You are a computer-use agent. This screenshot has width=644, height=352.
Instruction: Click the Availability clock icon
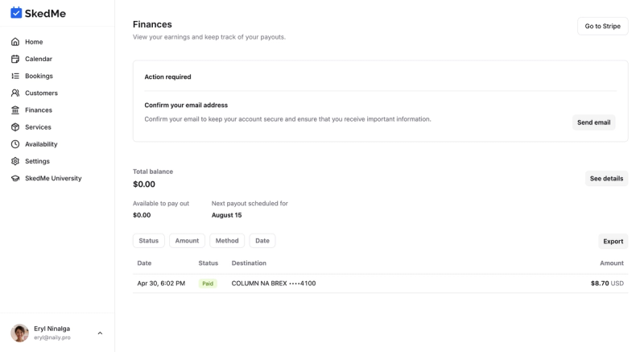(x=15, y=144)
